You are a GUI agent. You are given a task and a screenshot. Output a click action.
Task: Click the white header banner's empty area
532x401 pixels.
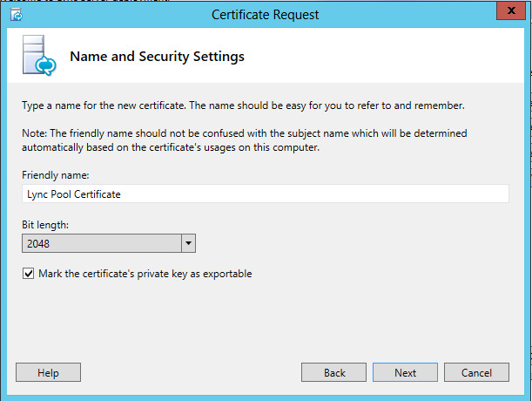392,57
